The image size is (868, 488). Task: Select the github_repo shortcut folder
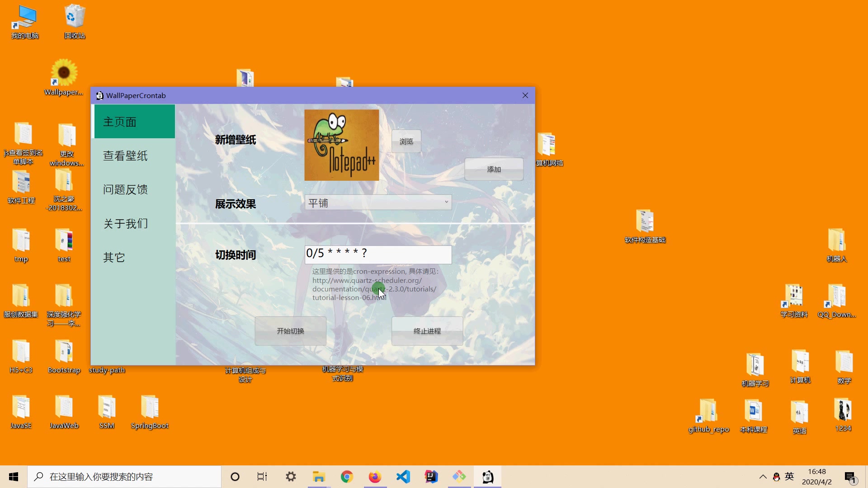tap(708, 416)
